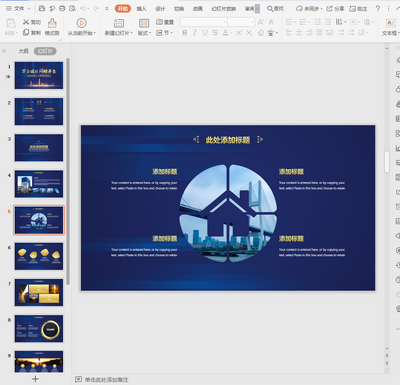Switch to the Slides (幻灯片) panel tab

pyautogui.click(x=45, y=51)
